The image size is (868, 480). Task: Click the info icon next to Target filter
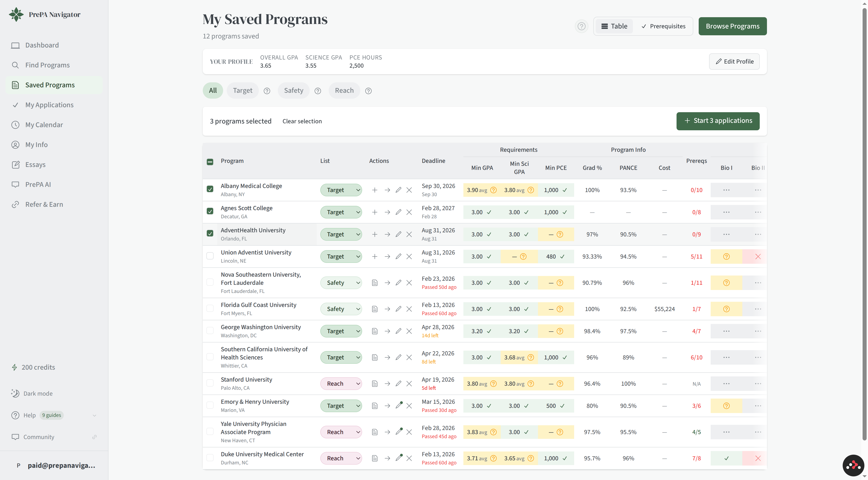[x=267, y=91]
